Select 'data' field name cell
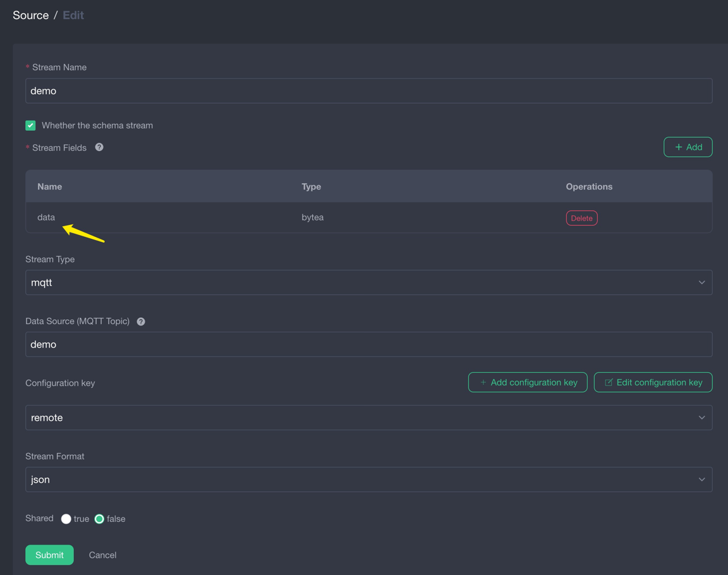The height and width of the screenshot is (575, 728). click(x=46, y=217)
